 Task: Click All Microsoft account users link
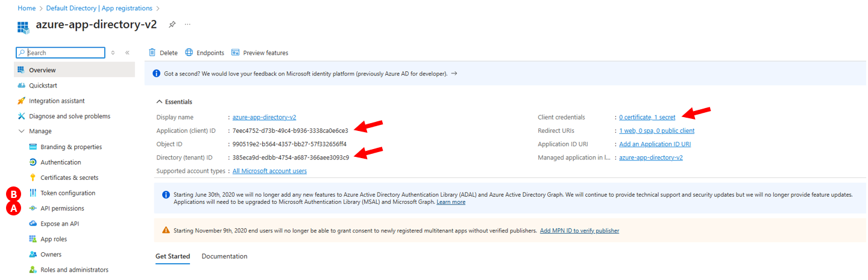pos(269,171)
